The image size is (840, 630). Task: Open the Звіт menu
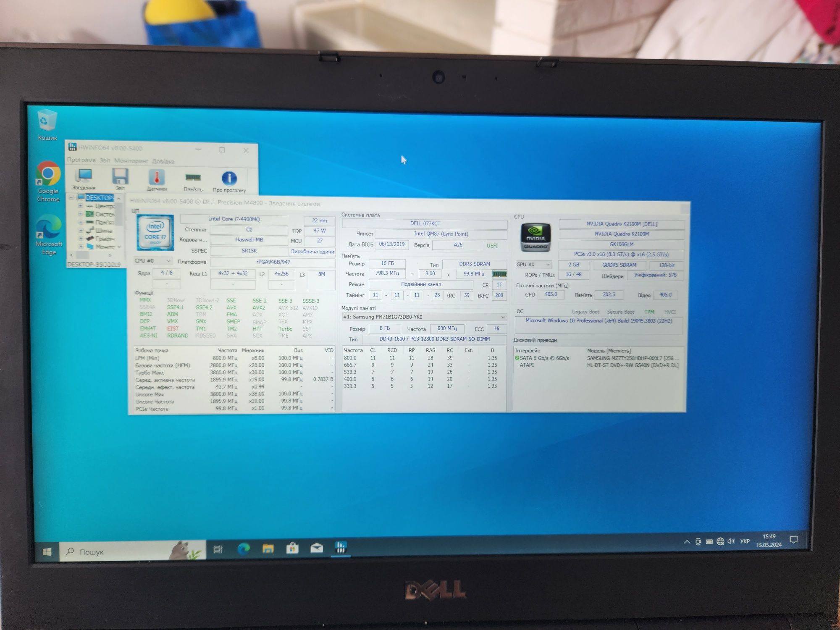tap(105, 160)
